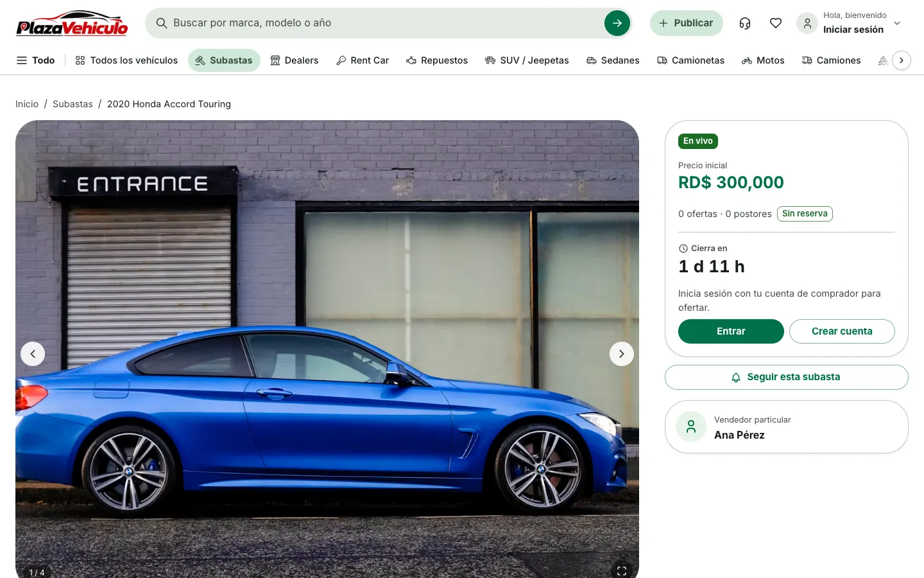Browse Camionetas category
This screenshot has height=578, width=924.
tap(690, 60)
